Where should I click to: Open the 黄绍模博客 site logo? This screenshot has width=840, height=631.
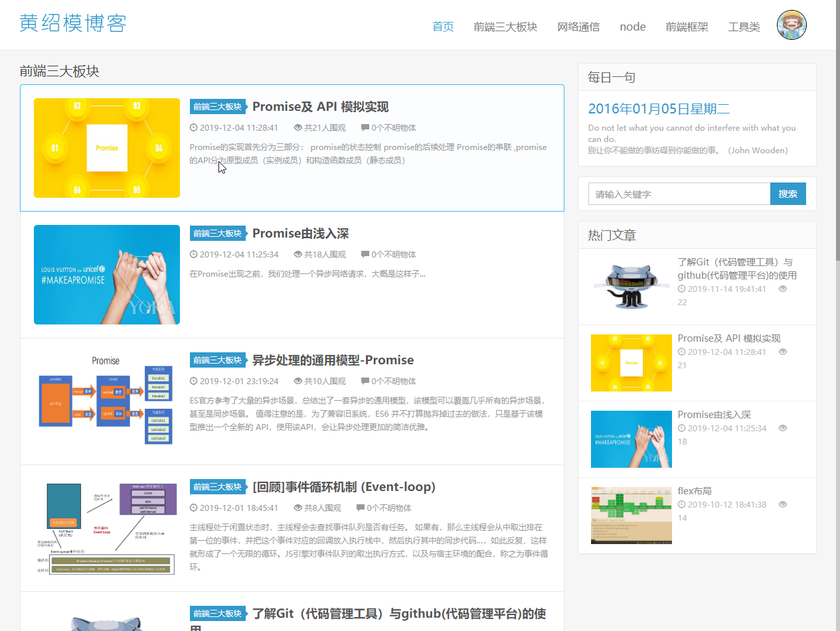(73, 23)
